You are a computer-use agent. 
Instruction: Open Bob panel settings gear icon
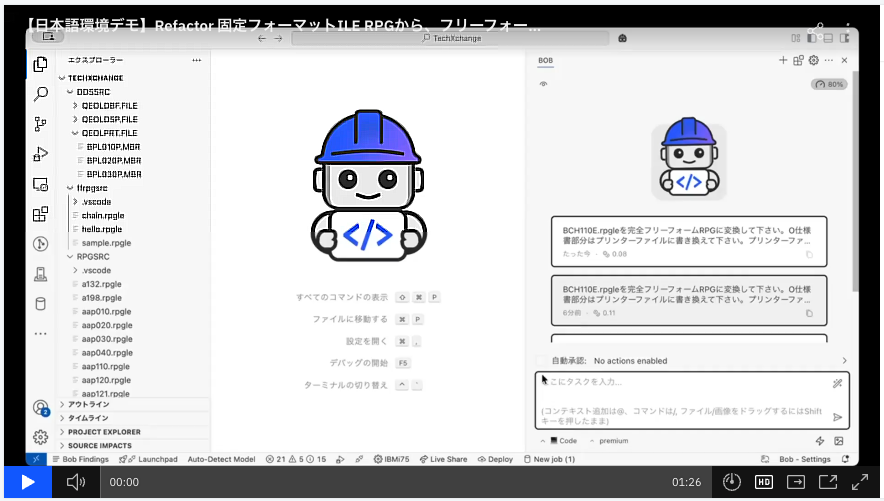pyautogui.click(x=814, y=60)
